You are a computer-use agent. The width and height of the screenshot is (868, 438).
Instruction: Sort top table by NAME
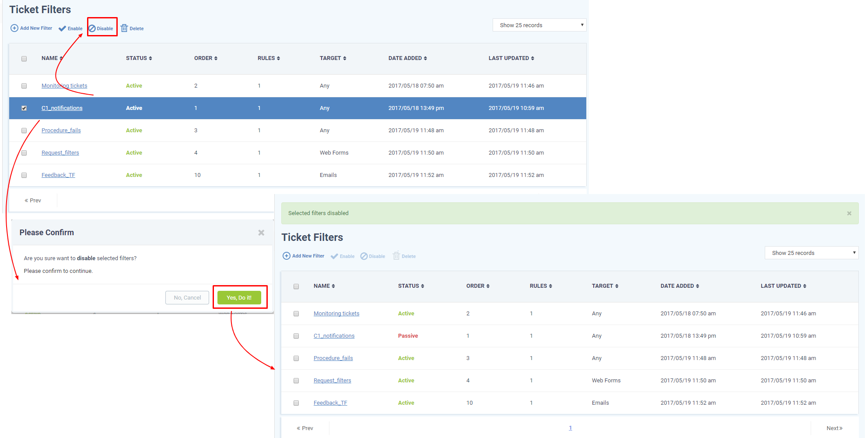[52, 58]
